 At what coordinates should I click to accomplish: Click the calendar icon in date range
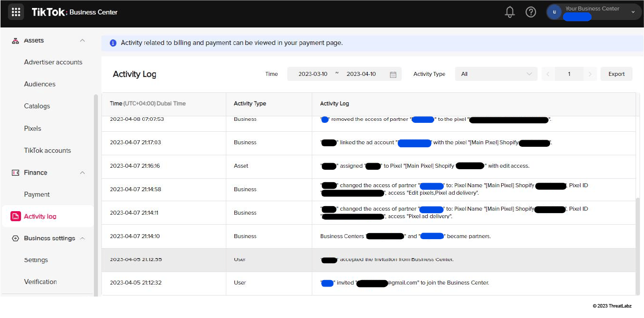(x=393, y=74)
